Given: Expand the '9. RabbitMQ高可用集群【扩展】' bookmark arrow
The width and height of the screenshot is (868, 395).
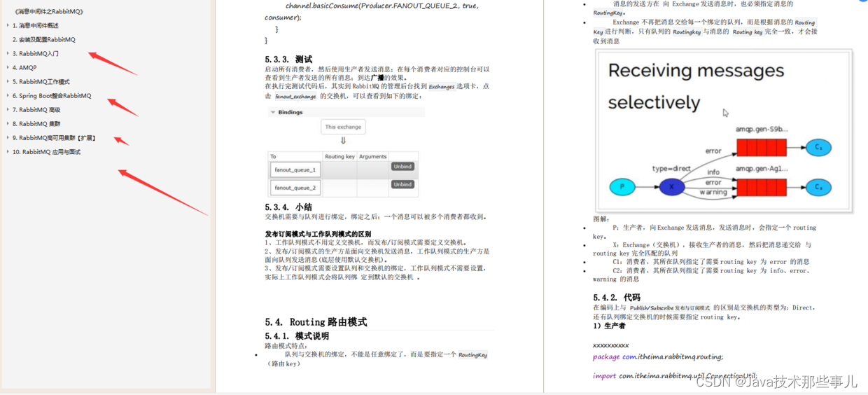Looking at the screenshot, I should (x=8, y=137).
